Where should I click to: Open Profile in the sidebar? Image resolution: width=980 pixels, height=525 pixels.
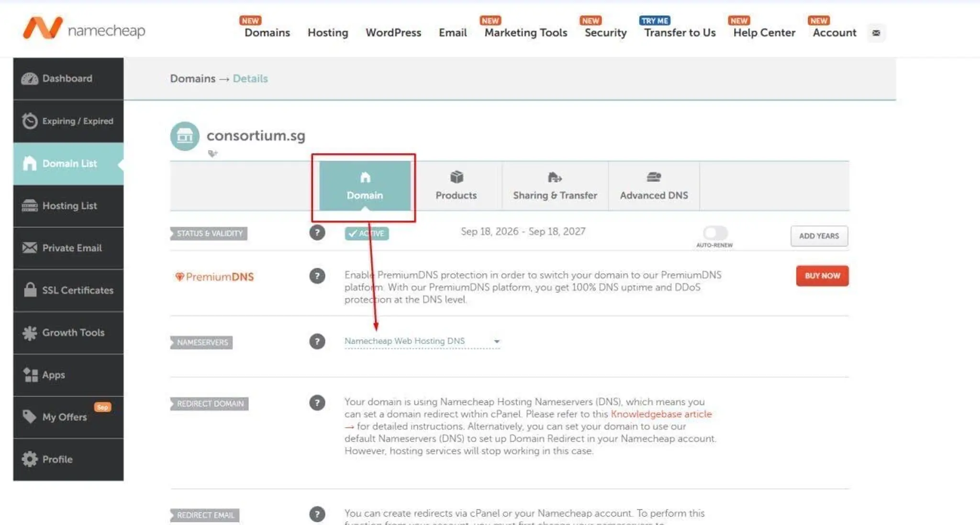(68, 459)
